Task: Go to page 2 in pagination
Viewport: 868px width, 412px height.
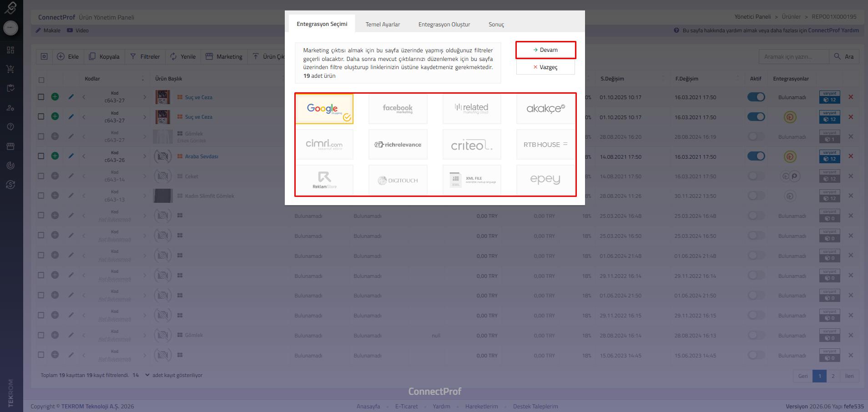Action: pos(833,376)
